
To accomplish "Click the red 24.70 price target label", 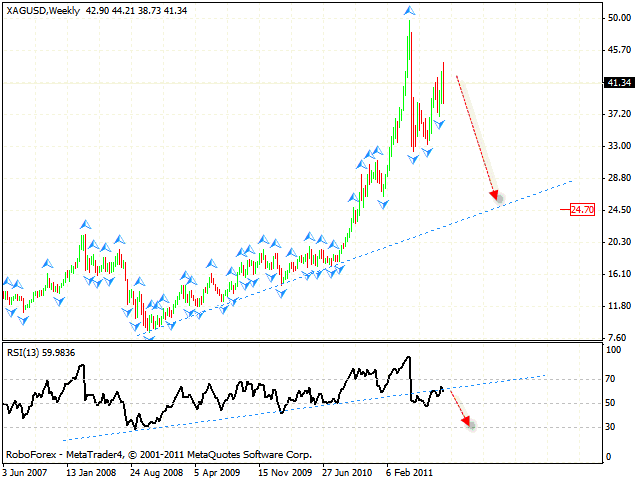I will [582, 210].
